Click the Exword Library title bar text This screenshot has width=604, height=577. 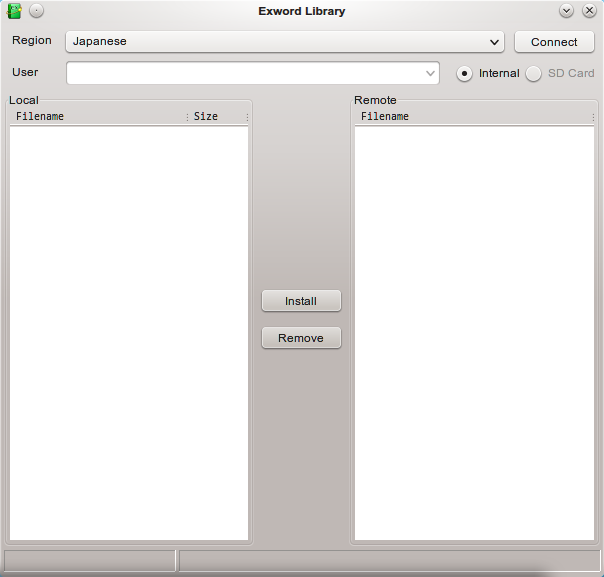tap(301, 11)
